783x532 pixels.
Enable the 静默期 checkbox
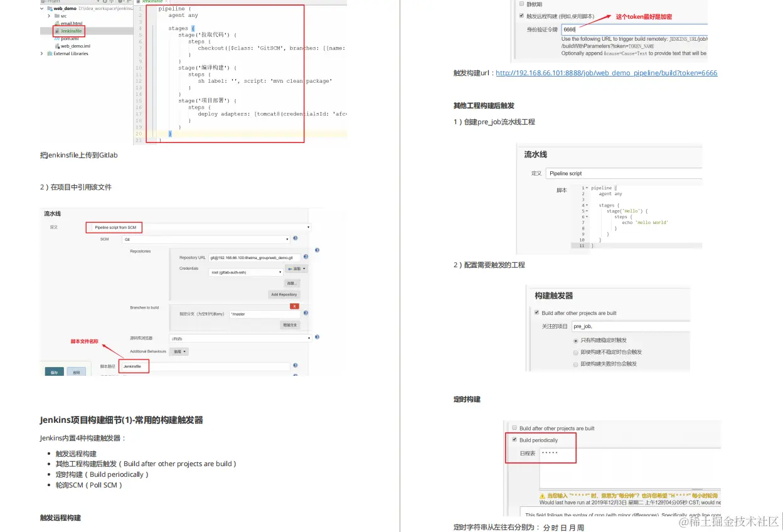point(521,3)
